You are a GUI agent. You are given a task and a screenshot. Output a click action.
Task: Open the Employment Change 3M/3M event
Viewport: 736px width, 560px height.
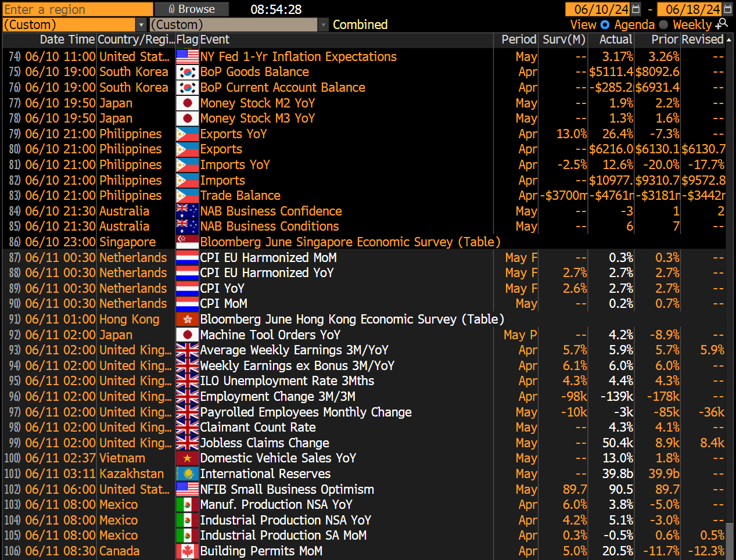278,396
